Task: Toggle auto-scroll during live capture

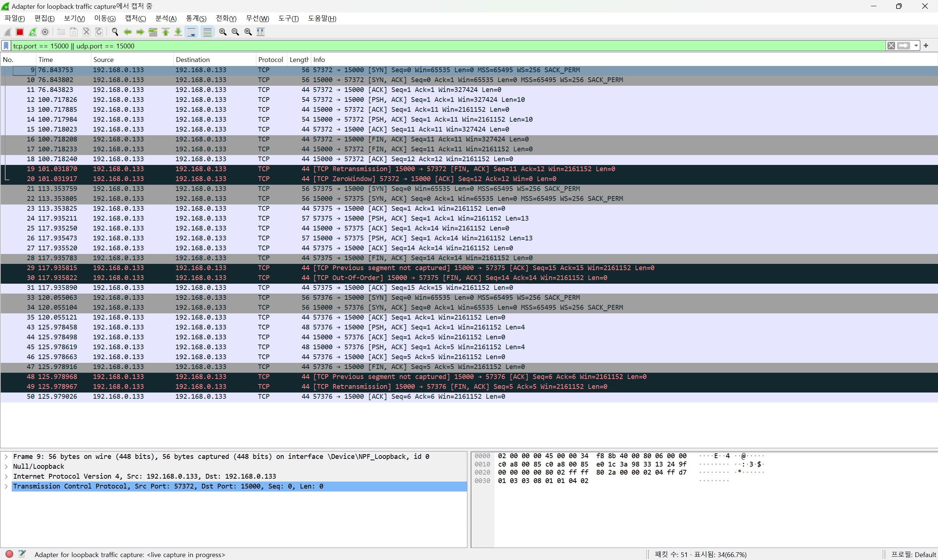Action: pyautogui.click(x=192, y=32)
